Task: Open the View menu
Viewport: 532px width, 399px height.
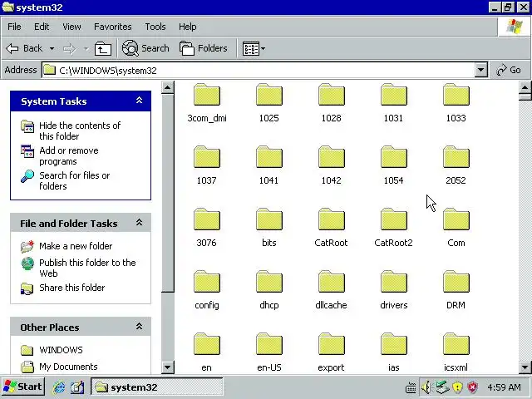Action: pos(71,27)
